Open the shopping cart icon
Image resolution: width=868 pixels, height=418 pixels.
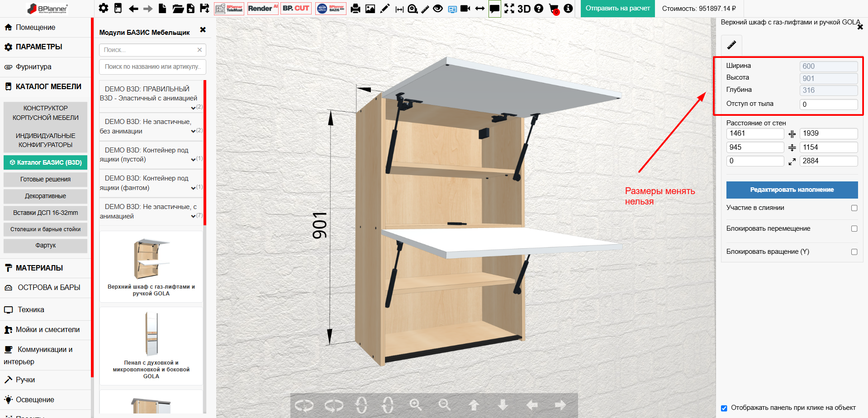(554, 9)
